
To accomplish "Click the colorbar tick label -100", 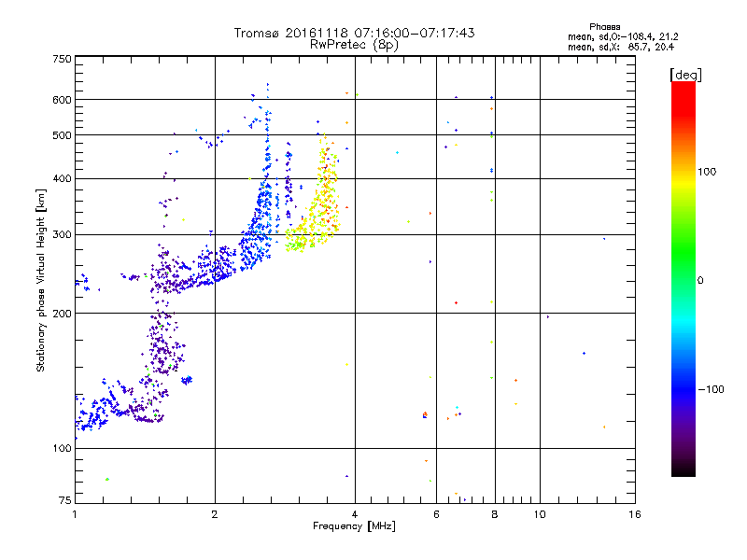I will [x=710, y=389].
